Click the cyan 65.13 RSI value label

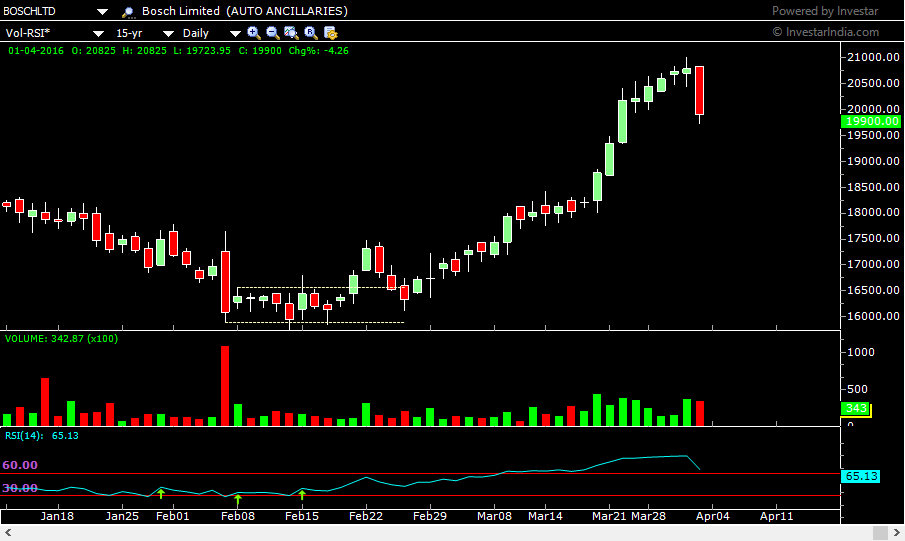click(861, 476)
